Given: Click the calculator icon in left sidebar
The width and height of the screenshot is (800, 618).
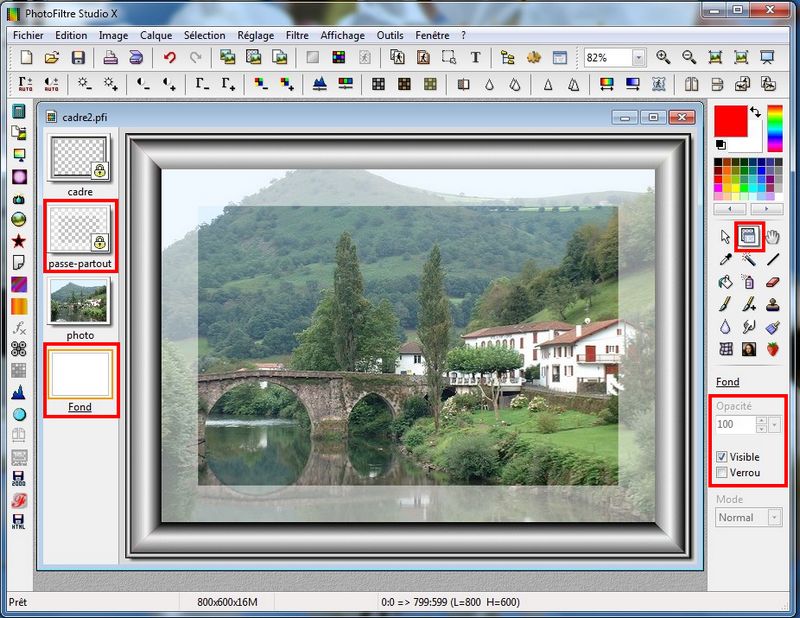Looking at the screenshot, I should (x=19, y=111).
